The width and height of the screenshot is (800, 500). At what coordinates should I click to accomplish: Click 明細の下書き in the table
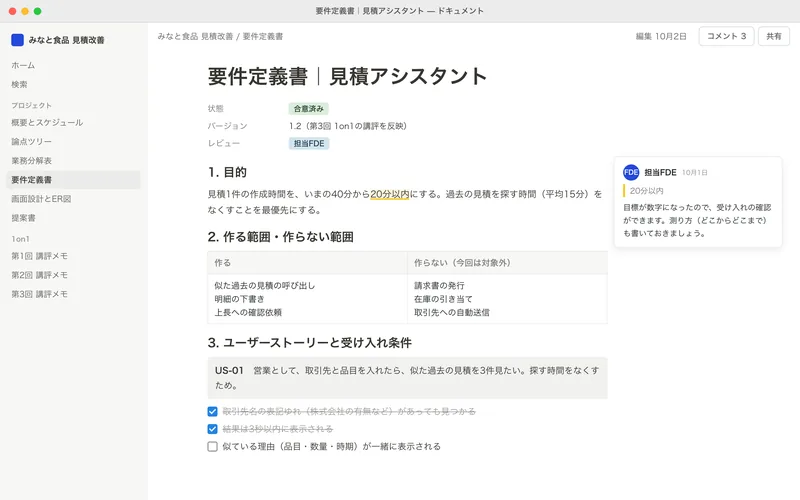(239, 299)
